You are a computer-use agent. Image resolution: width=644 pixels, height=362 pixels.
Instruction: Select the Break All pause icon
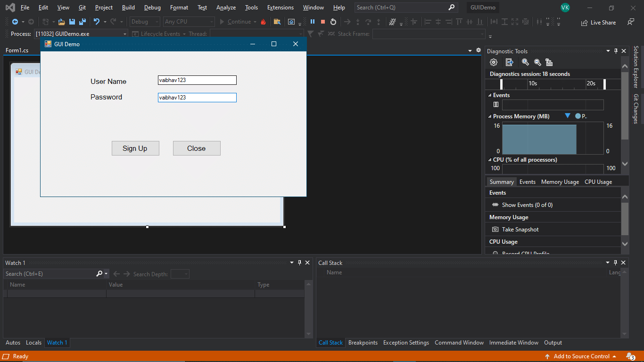tap(313, 21)
